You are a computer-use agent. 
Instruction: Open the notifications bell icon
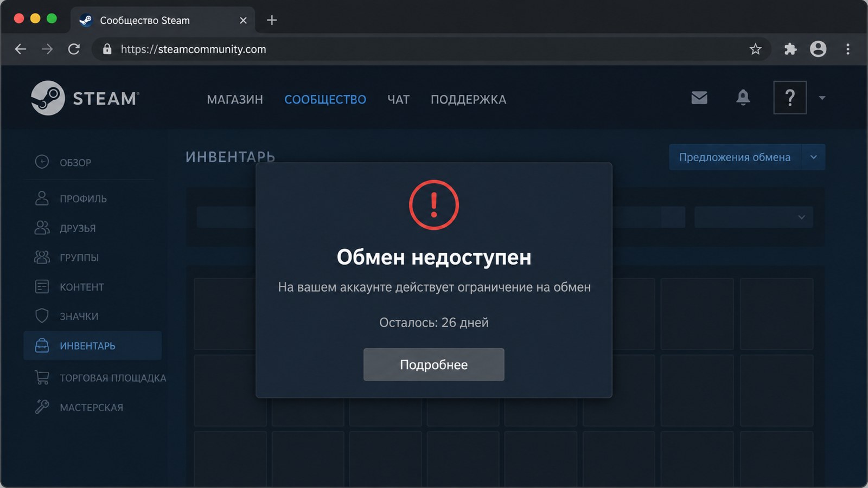(743, 98)
